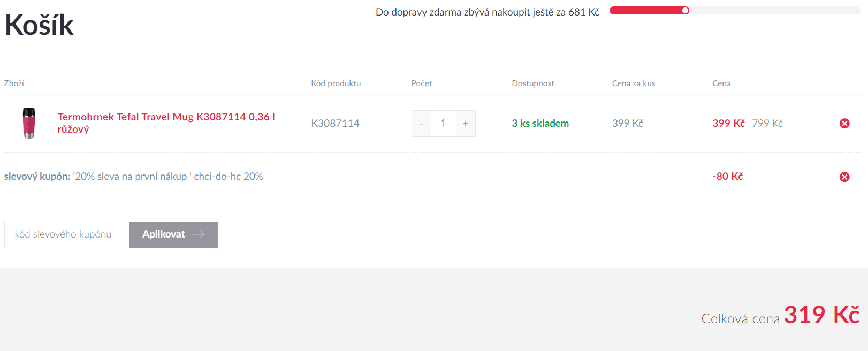Screen dimensions: 868x351
Task: Click the Košík page heading
Action: pos(39,25)
